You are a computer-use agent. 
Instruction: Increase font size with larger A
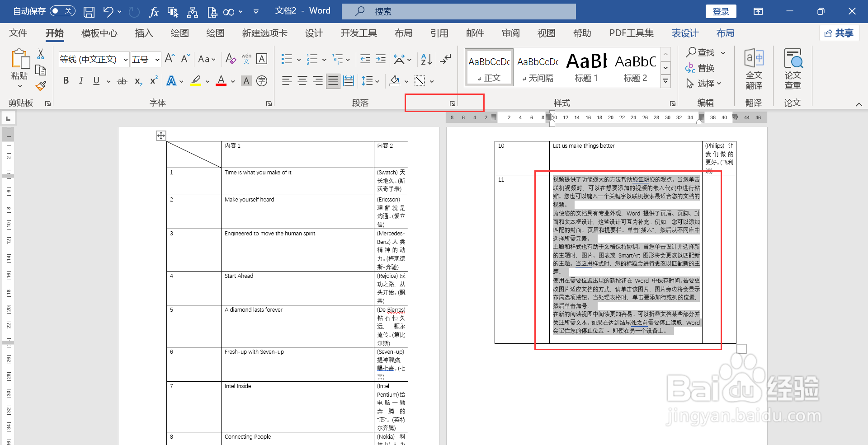pos(170,59)
